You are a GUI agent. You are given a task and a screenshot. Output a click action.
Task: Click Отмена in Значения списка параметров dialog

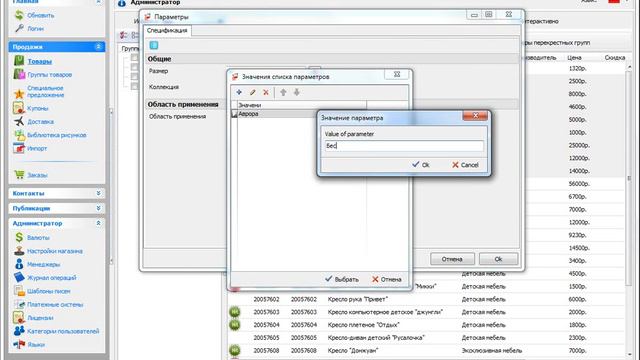tap(387, 279)
